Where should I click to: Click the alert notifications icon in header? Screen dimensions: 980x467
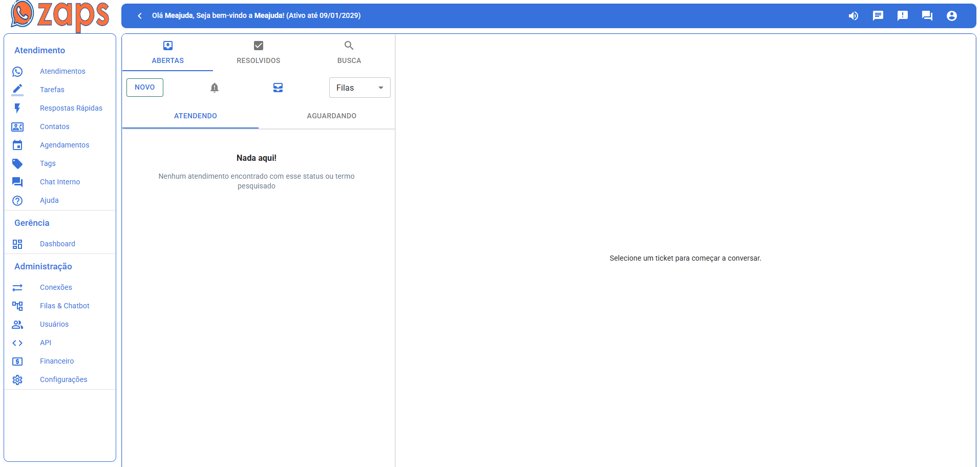tap(902, 16)
